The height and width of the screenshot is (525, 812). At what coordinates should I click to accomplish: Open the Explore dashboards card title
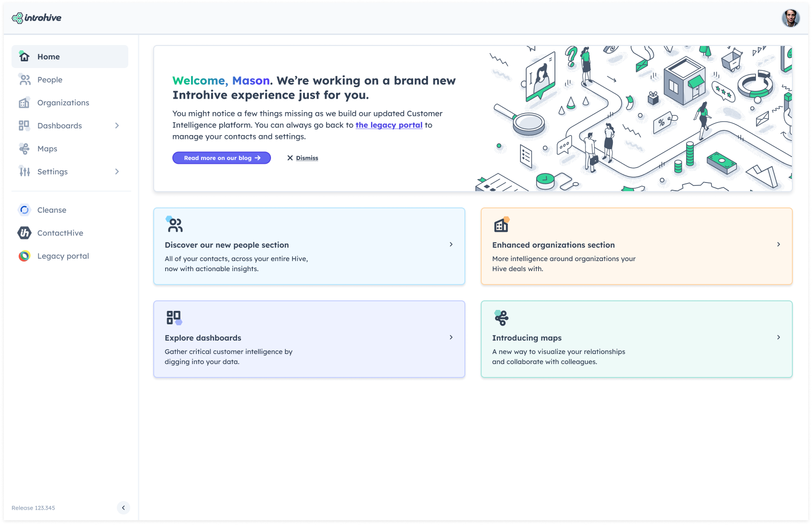pyautogui.click(x=203, y=338)
